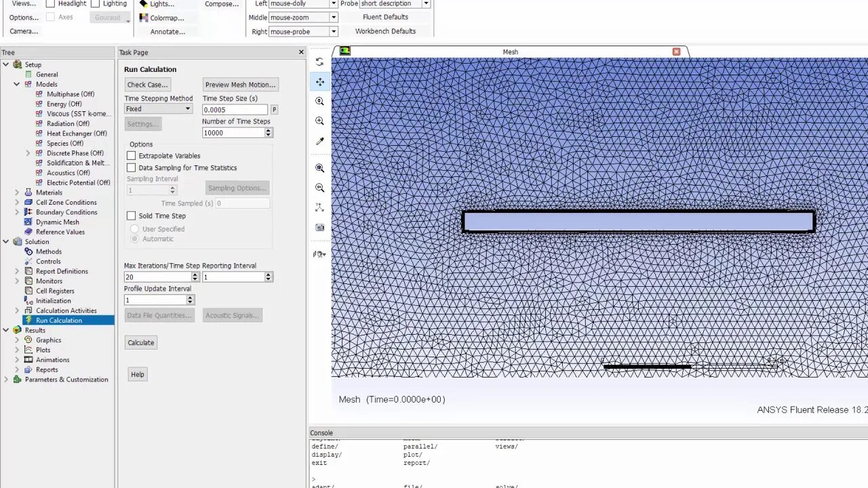Viewport: 868px width, 488px height.
Task: Toggle the Lighting checkbox
Action: coord(95,3)
